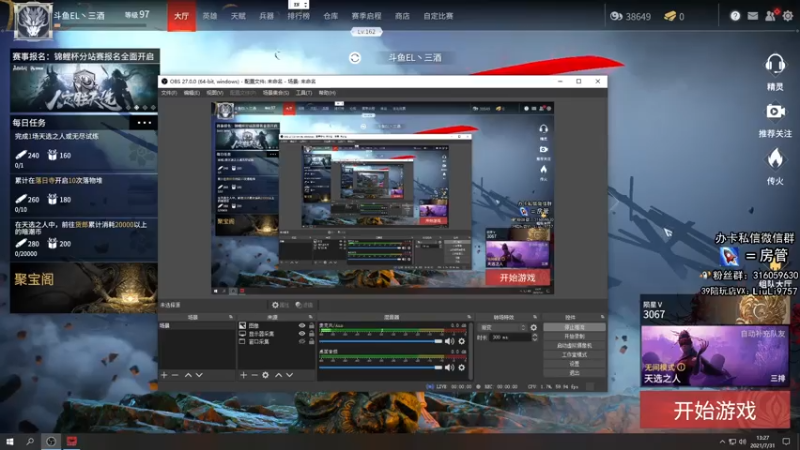Open OBS 场景集合(S) menu
The image size is (800, 450).
tap(276, 93)
